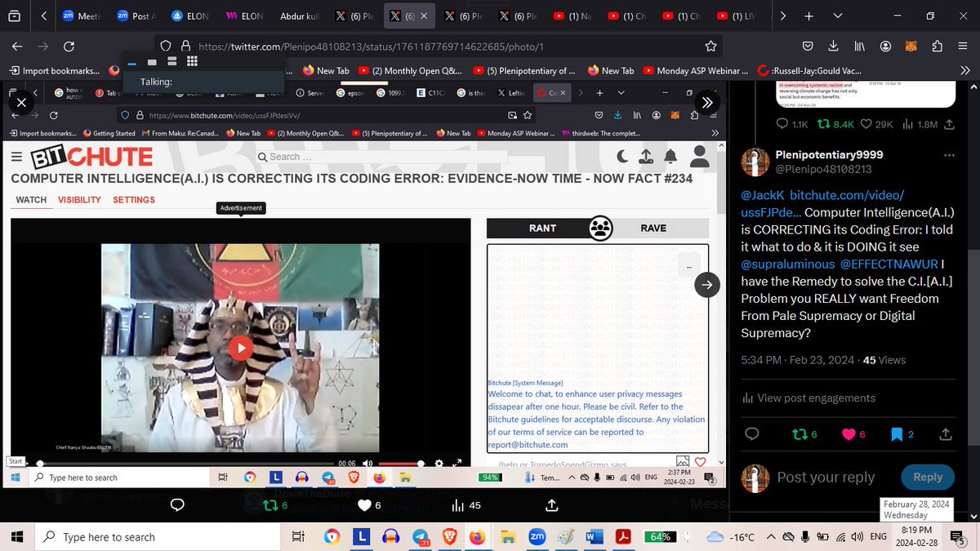980x551 pixels.
Task: Open the Firefox downloads panel
Action: coord(834,47)
